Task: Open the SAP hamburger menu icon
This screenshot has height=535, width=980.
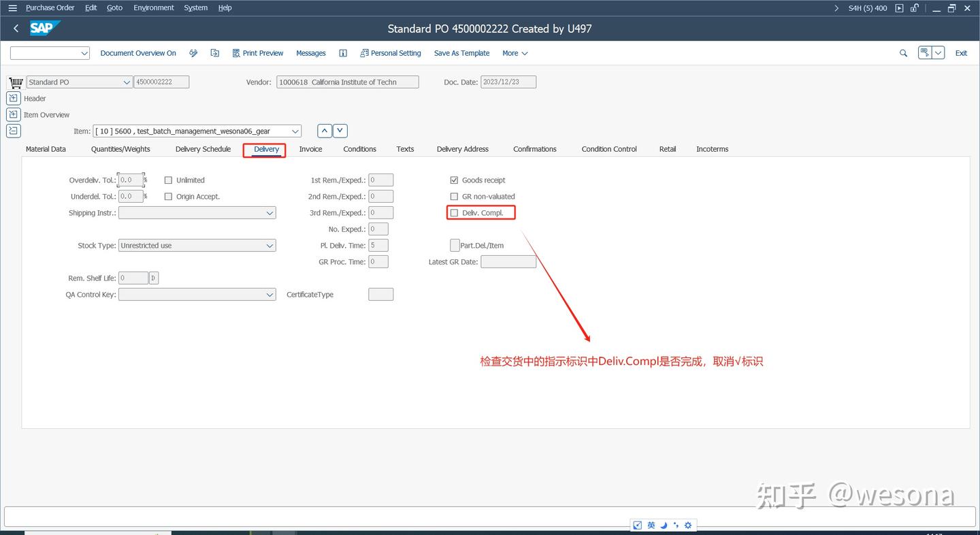Action: [12, 8]
